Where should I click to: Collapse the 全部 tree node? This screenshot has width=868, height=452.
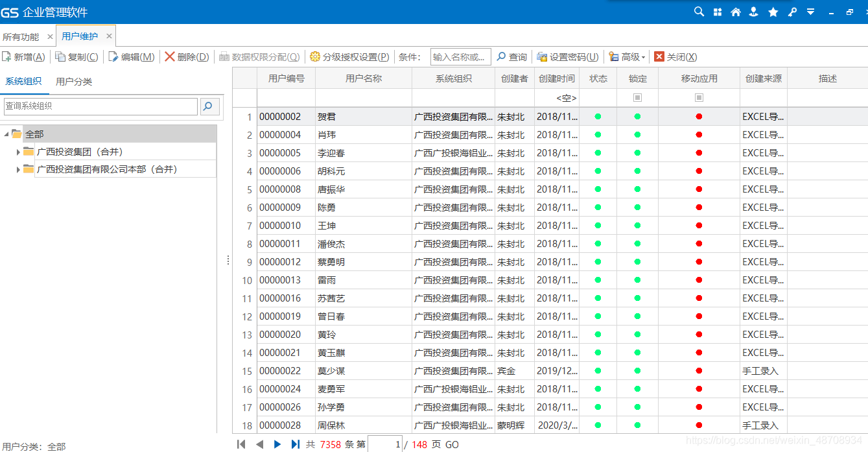[6, 134]
